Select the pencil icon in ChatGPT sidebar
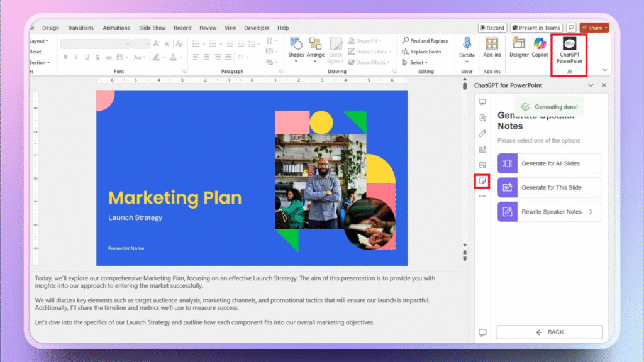Image resolution: width=644 pixels, height=362 pixels. click(x=482, y=133)
